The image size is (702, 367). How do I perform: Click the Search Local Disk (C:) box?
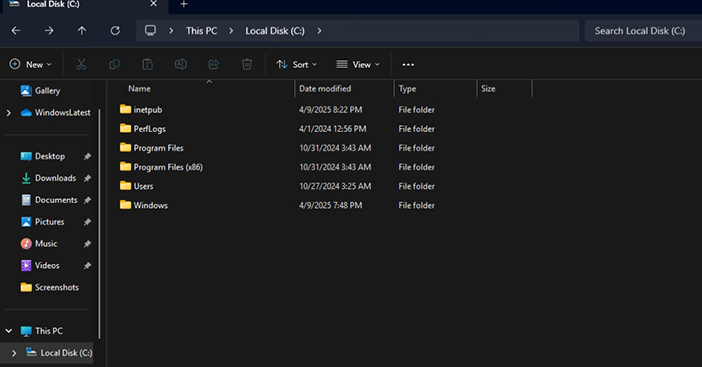tap(643, 31)
